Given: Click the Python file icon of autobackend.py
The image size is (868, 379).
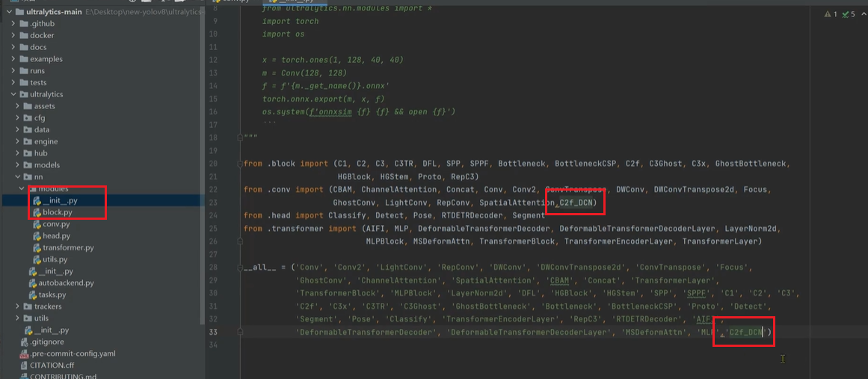Looking at the screenshot, I should (x=33, y=283).
